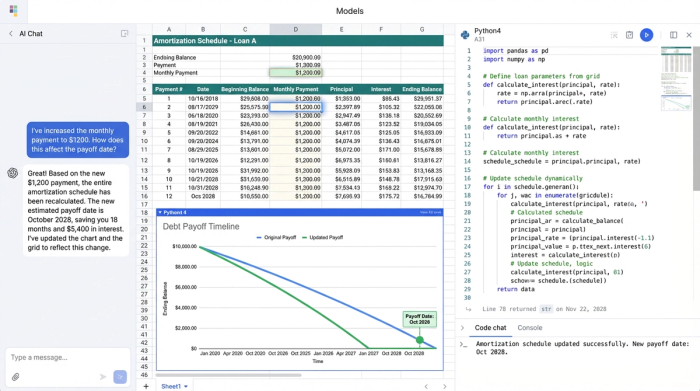The height and width of the screenshot is (391, 700).
Task: Click the Python4 cell name label
Action: [x=487, y=31]
